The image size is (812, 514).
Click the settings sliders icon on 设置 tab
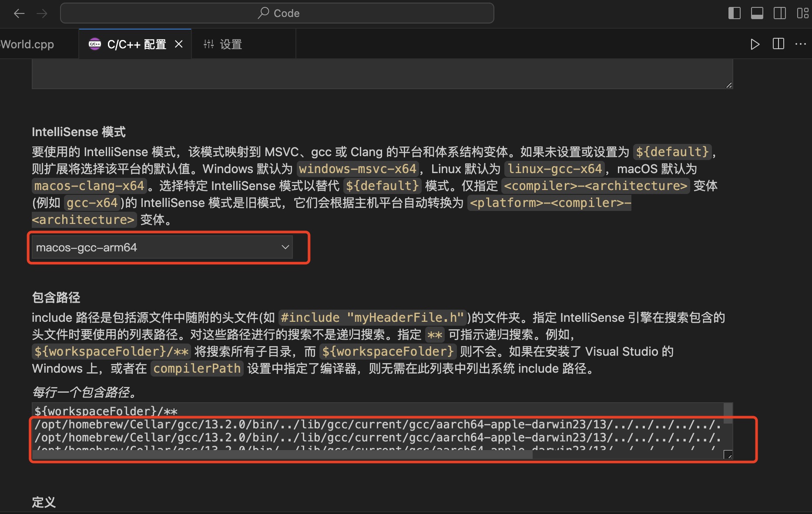(209, 44)
